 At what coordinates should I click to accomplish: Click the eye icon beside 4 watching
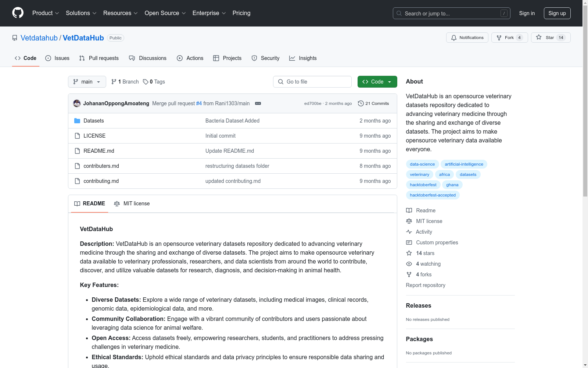click(x=409, y=264)
